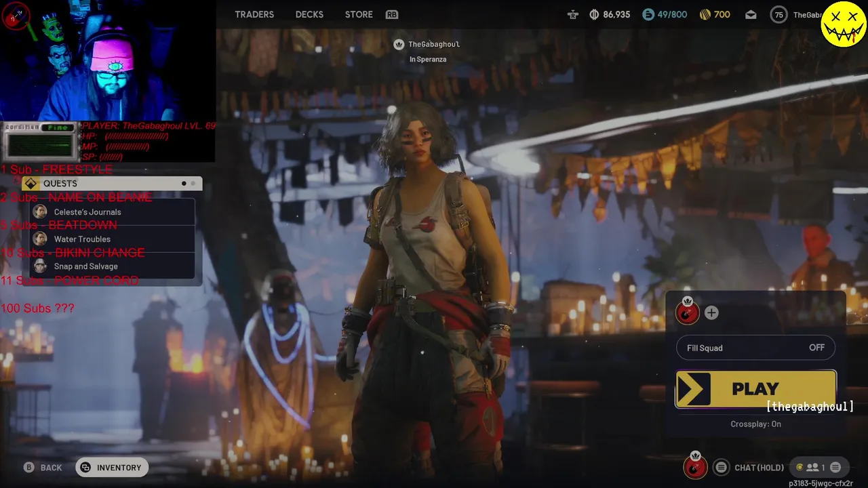Click the chat menu icon next to CHAT (HOLD)
The width and height of the screenshot is (868, 488).
click(721, 468)
